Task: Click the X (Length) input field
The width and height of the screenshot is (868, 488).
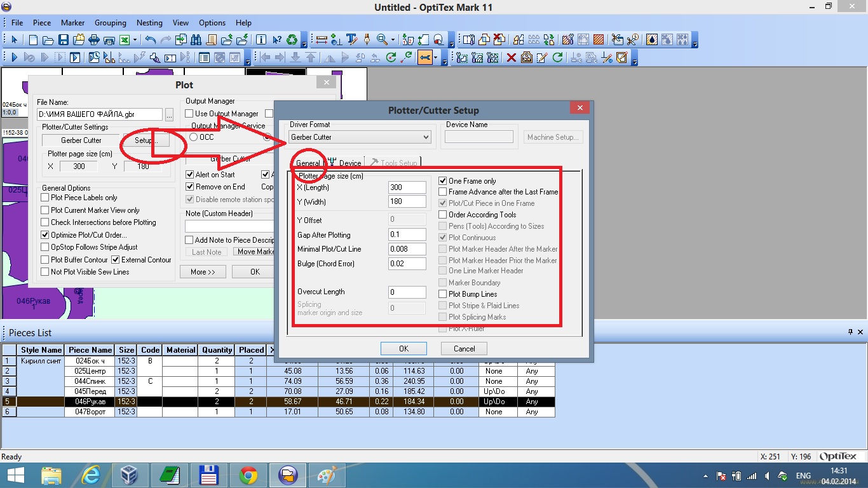Action: coord(407,187)
